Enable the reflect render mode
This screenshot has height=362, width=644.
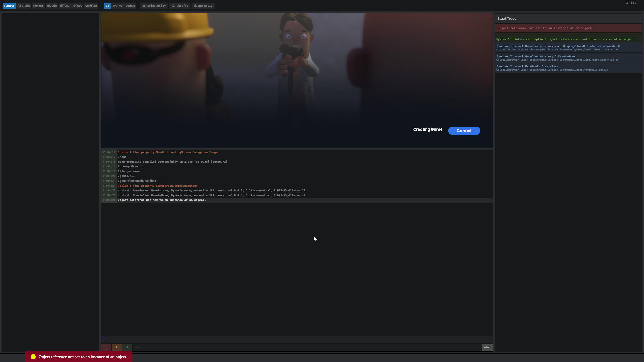pyautogui.click(x=77, y=5)
